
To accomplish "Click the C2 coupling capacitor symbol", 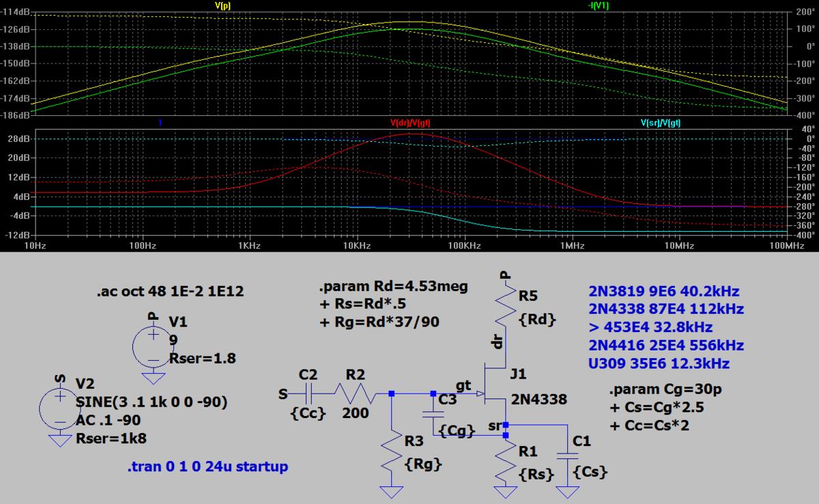I will (x=309, y=394).
